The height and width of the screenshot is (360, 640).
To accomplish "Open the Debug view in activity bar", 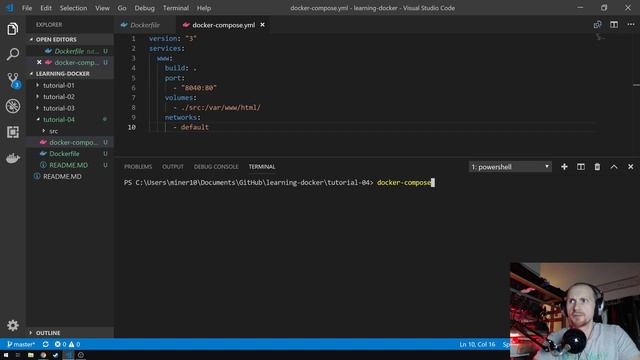I will point(13,106).
